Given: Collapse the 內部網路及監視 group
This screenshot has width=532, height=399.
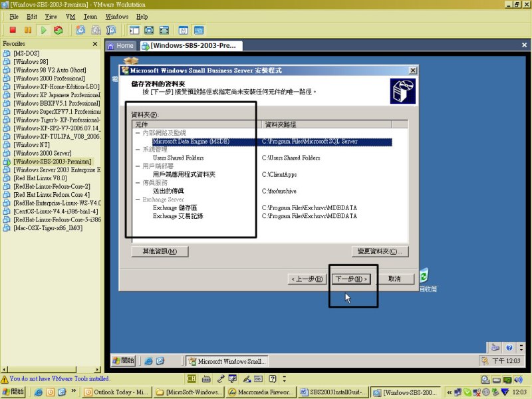Looking at the screenshot, I should [x=138, y=132].
